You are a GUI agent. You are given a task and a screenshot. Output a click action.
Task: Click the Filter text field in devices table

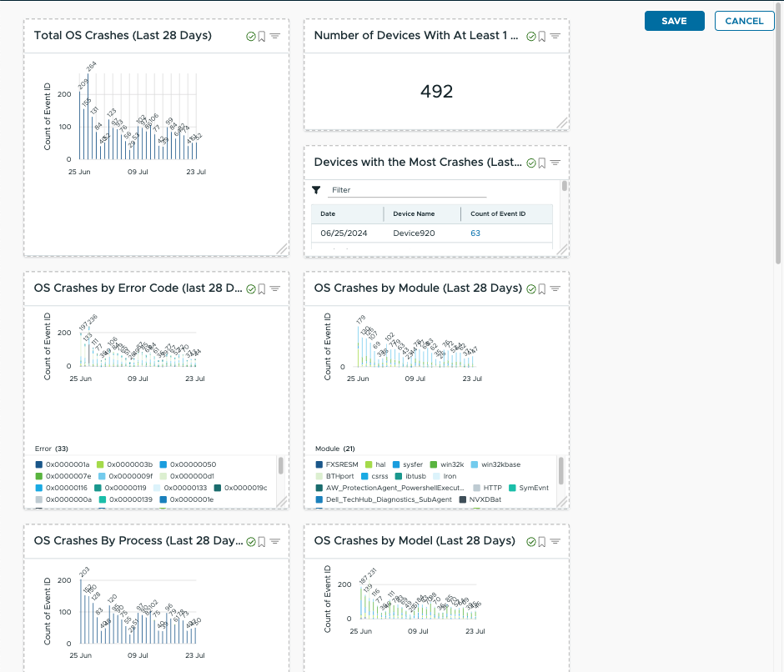pyautogui.click(x=395, y=190)
